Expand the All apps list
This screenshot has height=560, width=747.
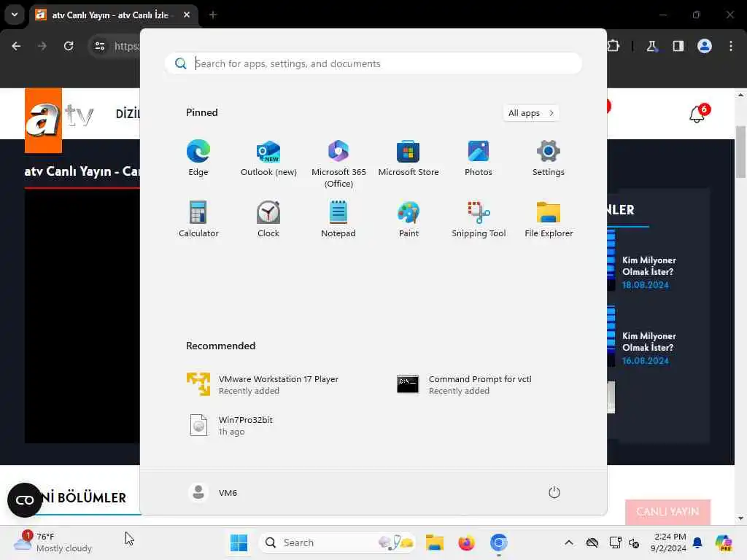[531, 113]
